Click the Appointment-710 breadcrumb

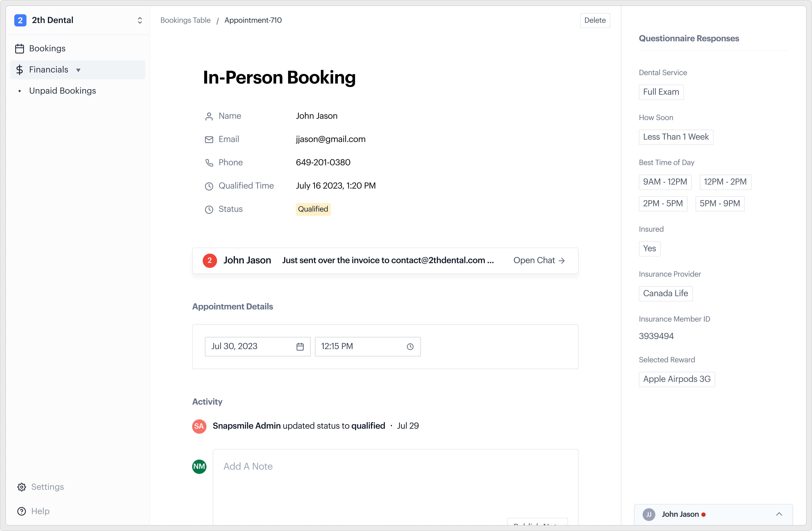[253, 20]
